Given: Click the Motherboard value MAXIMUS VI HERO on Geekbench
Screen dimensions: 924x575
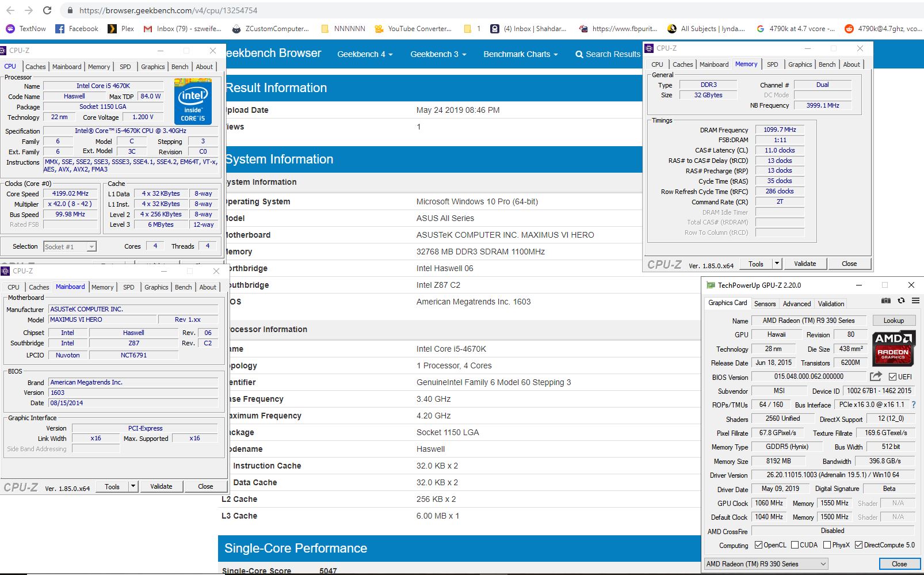Looking at the screenshot, I should (x=505, y=235).
